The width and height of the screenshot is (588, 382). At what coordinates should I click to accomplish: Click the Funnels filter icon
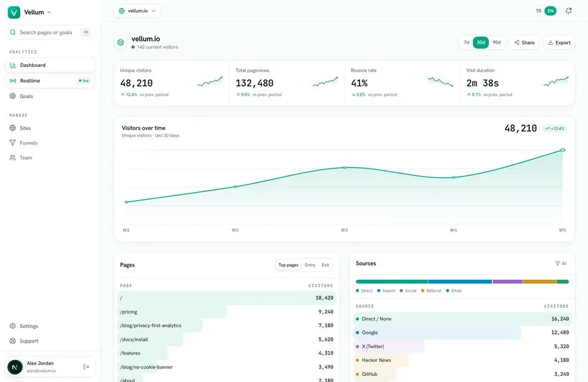(13, 143)
